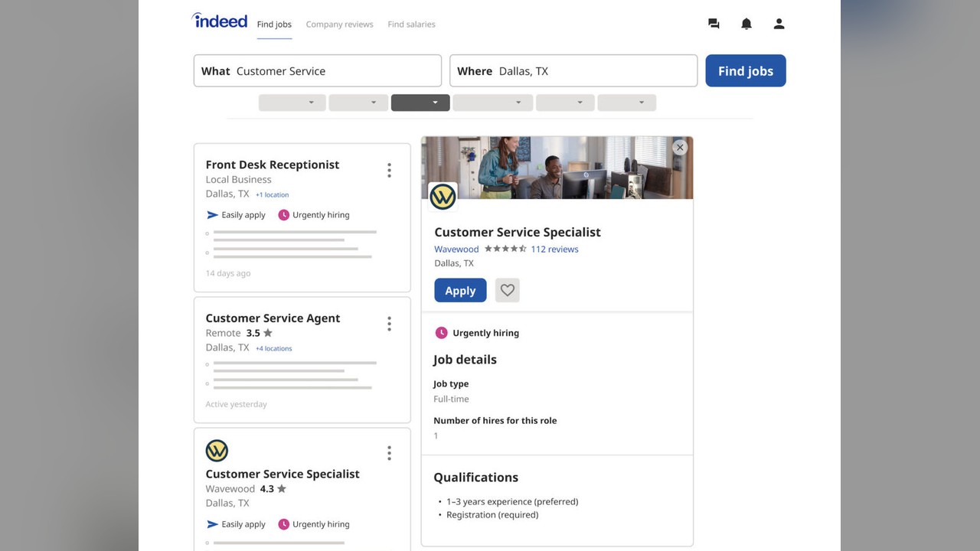This screenshot has height=551, width=980.
Task: Open the Company reviews tab
Action: point(339,24)
